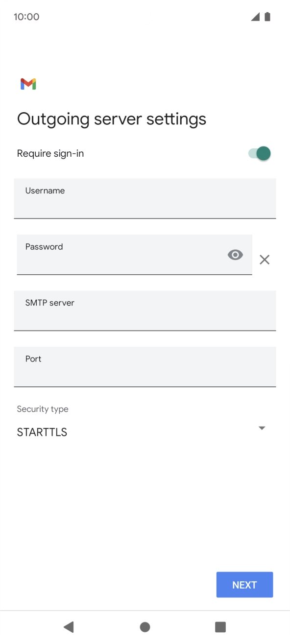The image size is (290, 644).
Task: Toggle password visibility eye icon
Action: (235, 255)
